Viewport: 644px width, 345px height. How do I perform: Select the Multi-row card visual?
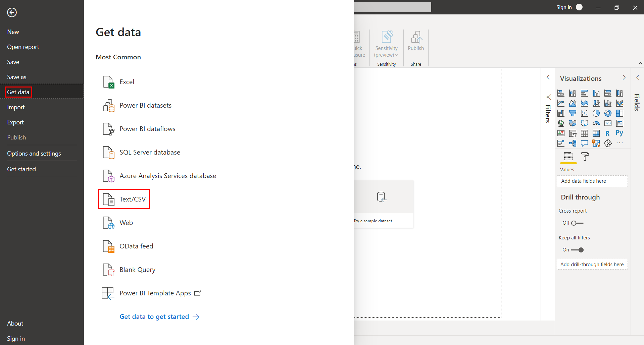(620, 123)
